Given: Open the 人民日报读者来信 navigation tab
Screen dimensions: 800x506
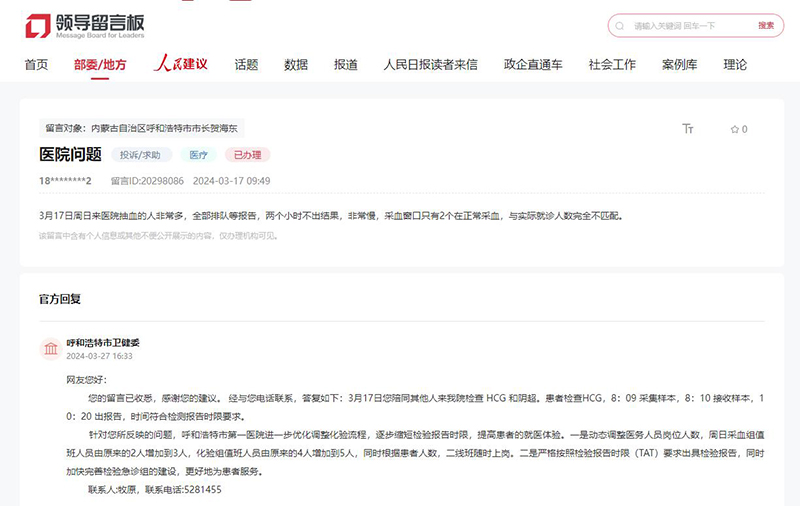Looking at the screenshot, I should coord(431,65).
